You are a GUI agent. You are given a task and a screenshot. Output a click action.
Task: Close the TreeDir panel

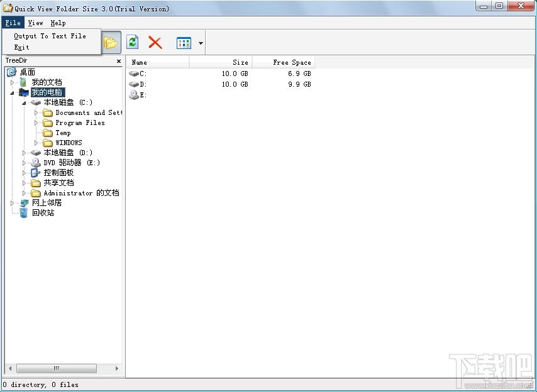pos(118,61)
